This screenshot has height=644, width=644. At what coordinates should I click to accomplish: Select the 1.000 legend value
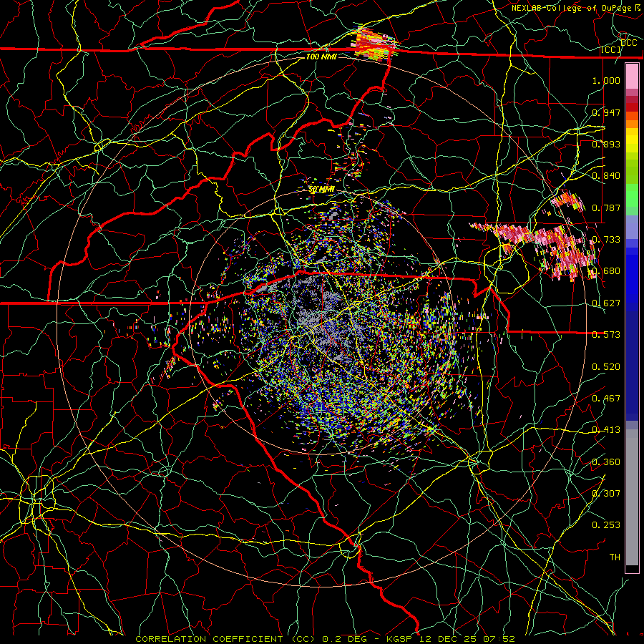pos(606,80)
